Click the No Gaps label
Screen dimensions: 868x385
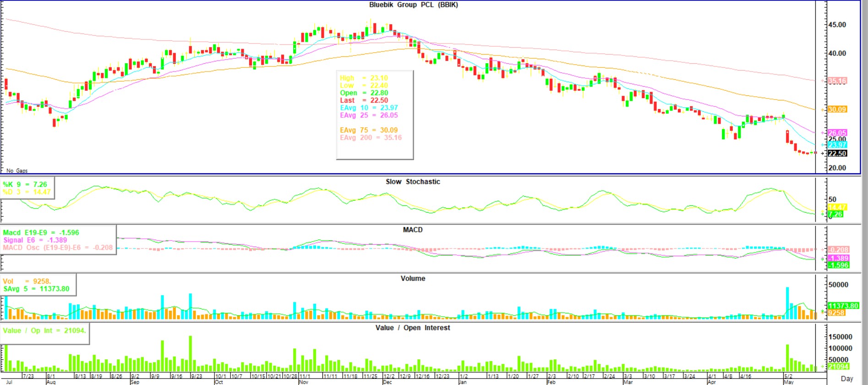point(17,170)
